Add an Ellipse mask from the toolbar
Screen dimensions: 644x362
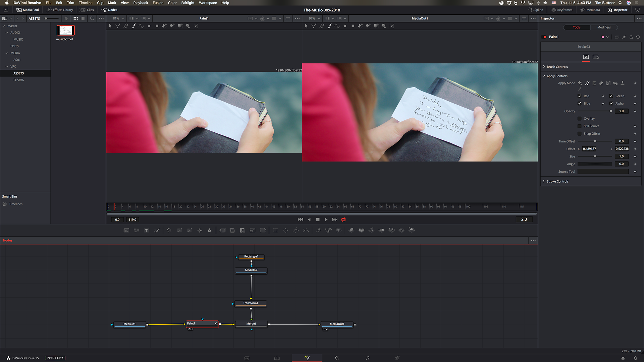click(x=285, y=230)
